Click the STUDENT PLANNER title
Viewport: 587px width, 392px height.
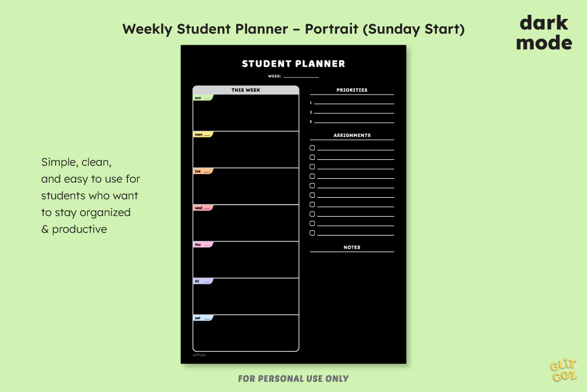pos(293,64)
